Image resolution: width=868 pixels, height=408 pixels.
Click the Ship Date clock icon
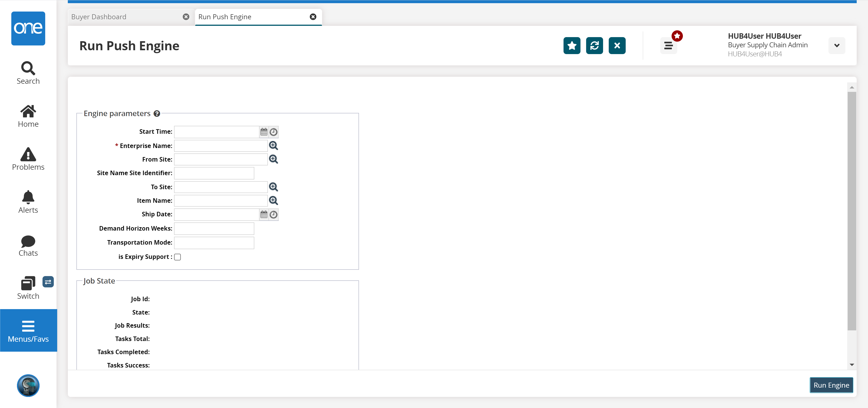tap(274, 215)
